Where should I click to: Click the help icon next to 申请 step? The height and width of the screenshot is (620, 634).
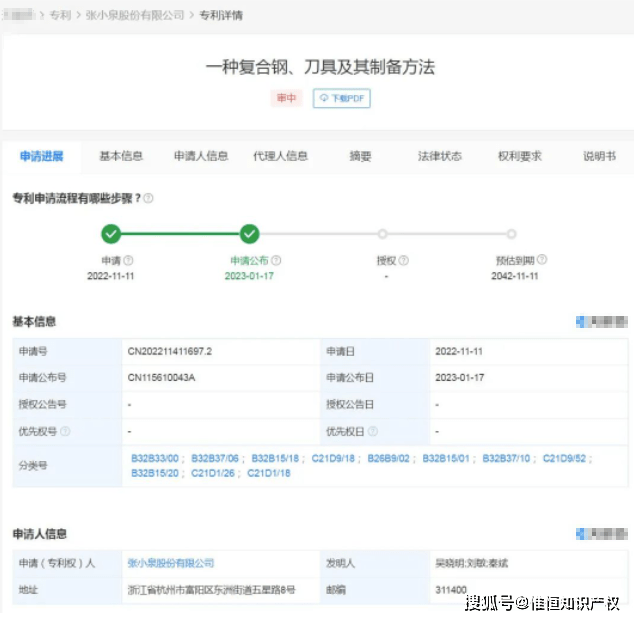coord(128,260)
